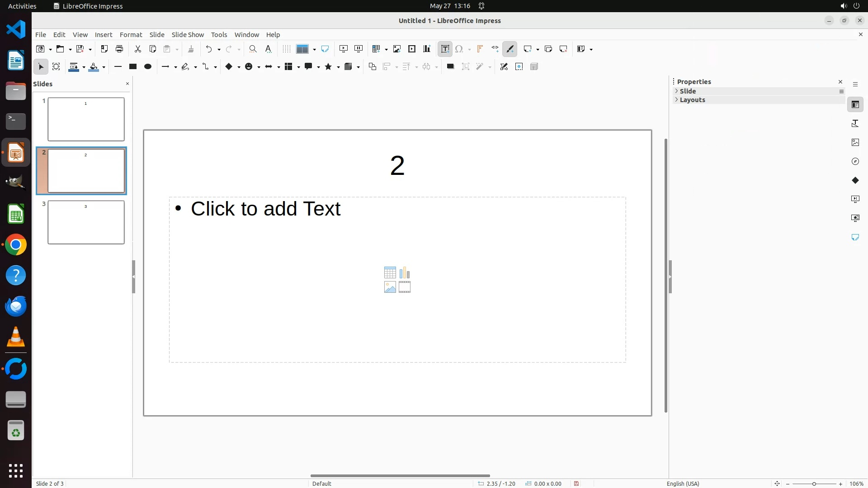
Task: Open the Fontwork text dialog
Action: coord(480,49)
